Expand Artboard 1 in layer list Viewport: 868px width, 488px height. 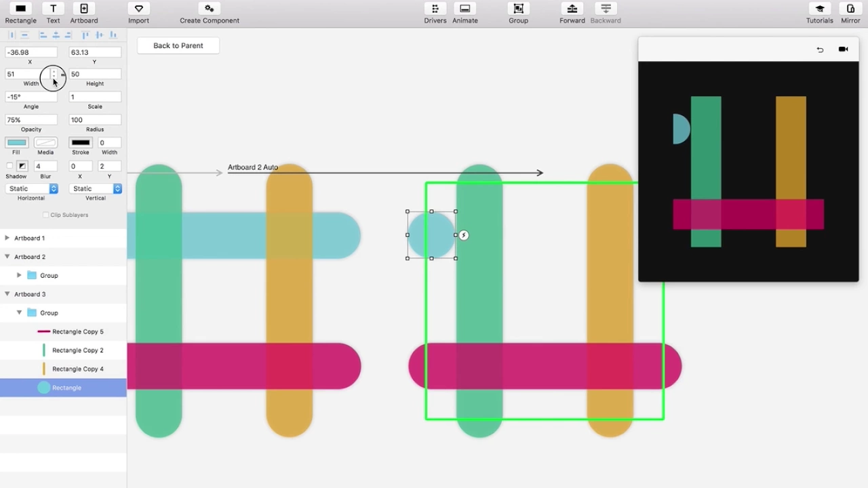[x=7, y=238]
